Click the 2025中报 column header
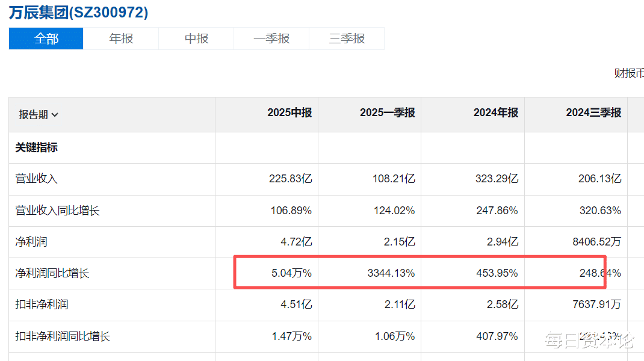This screenshot has width=644, height=361. [289, 113]
